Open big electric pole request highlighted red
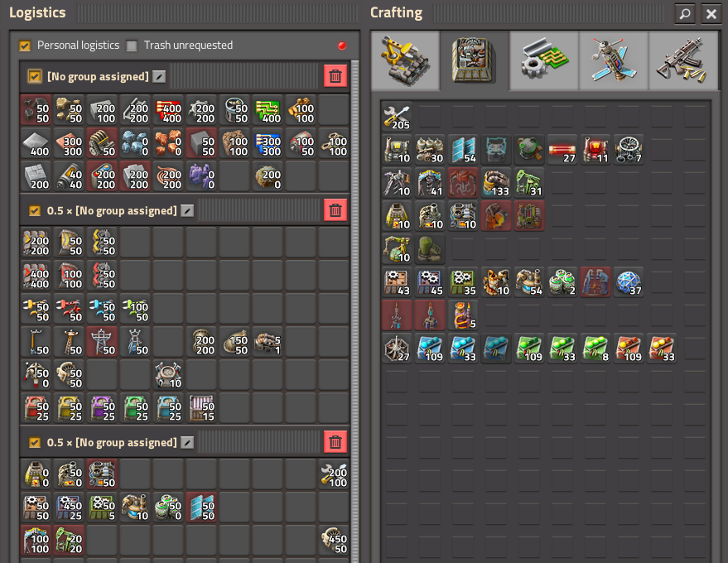The width and height of the screenshot is (728, 563). (102, 342)
